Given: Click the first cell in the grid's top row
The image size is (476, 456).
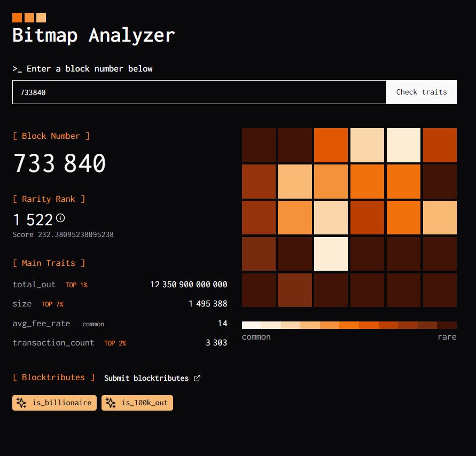Looking at the screenshot, I should tap(259, 145).
